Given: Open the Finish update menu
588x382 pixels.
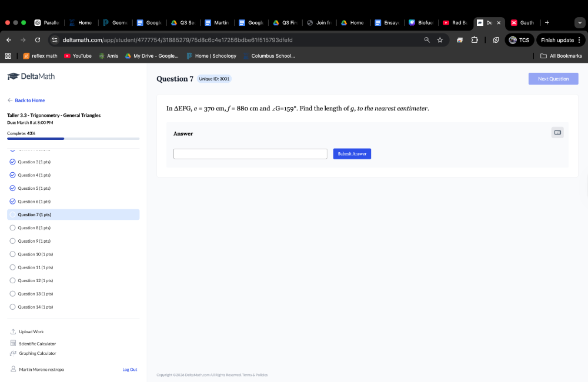Looking at the screenshot, I should point(560,40).
